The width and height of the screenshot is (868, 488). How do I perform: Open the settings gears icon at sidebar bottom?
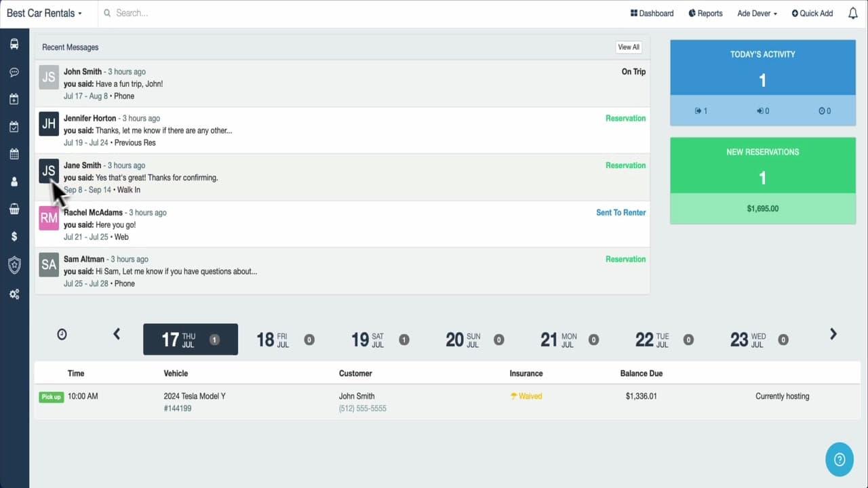[x=14, y=294]
